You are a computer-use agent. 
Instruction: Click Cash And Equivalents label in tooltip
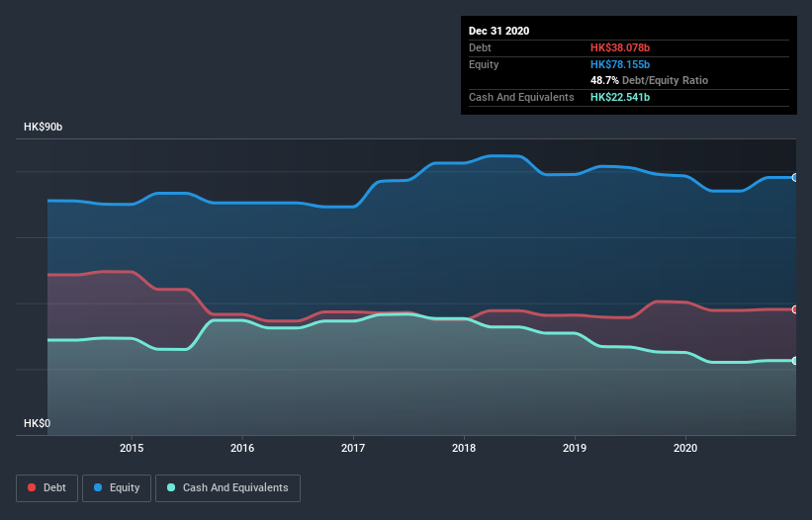521,97
